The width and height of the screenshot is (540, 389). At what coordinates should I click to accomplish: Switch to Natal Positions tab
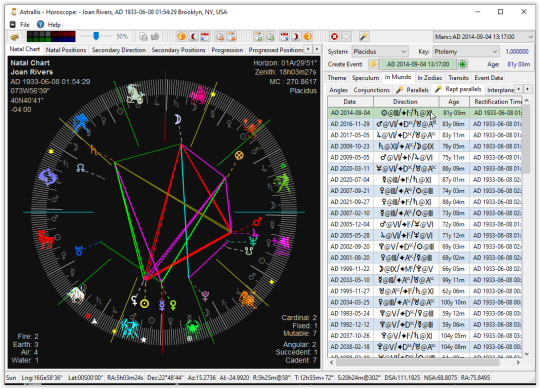point(66,50)
